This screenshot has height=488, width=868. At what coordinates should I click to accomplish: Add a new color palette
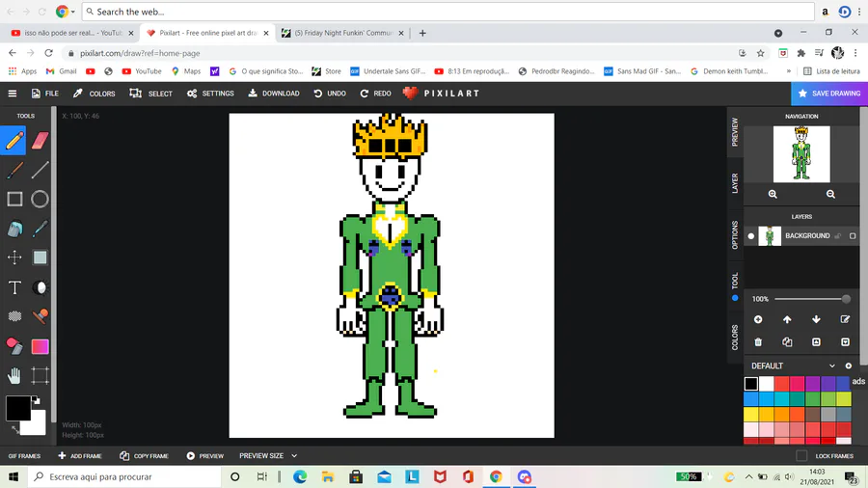pos(848,366)
